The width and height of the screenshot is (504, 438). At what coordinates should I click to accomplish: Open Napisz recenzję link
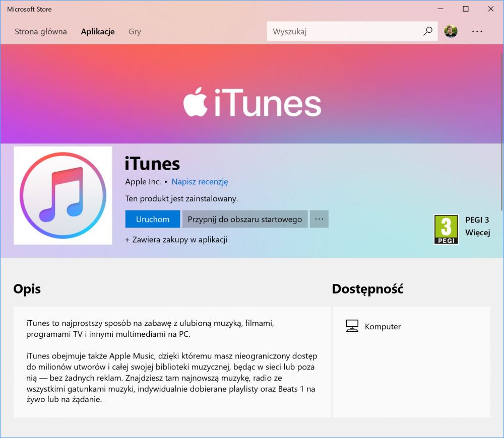(x=200, y=182)
